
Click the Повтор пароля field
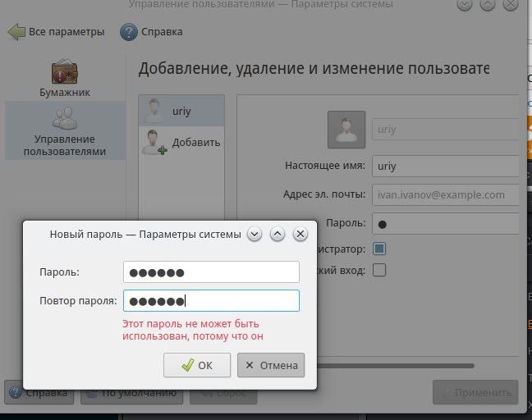pyautogui.click(x=211, y=301)
